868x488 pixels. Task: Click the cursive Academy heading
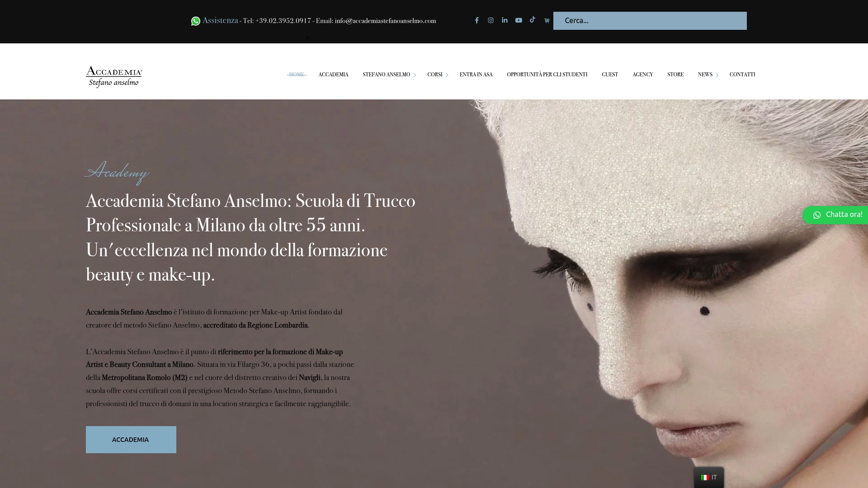point(117,172)
